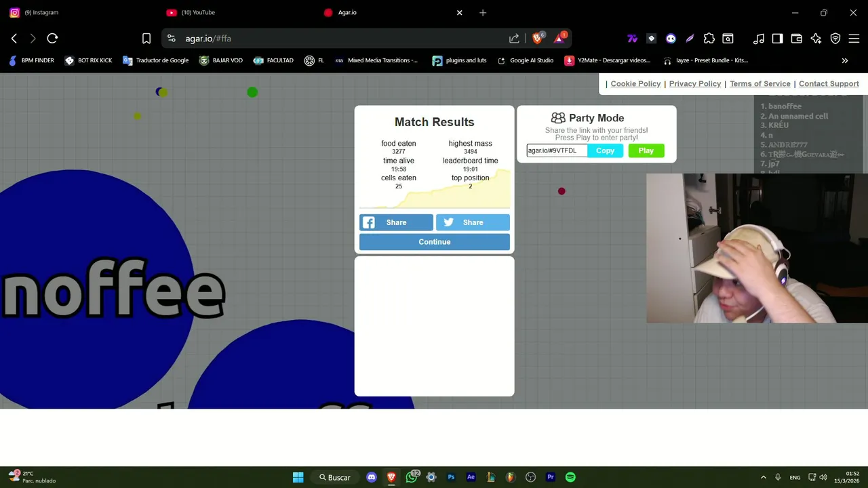868x488 pixels.
Task: Open the round purple robot-face extension
Action: click(x=671, y=39)
